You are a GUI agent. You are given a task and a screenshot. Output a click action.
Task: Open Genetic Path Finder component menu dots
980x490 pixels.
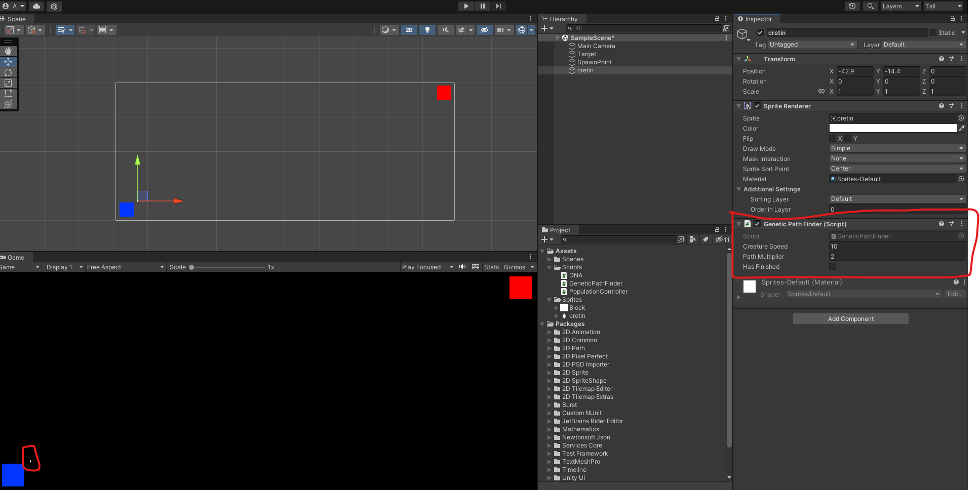pos(962,224)
